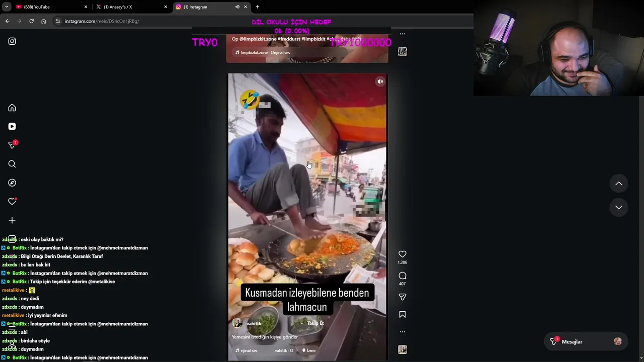Open audio thumbnail of the limpbizkit reel
This screenshot has height=362, width=644.
click(403, 52)
